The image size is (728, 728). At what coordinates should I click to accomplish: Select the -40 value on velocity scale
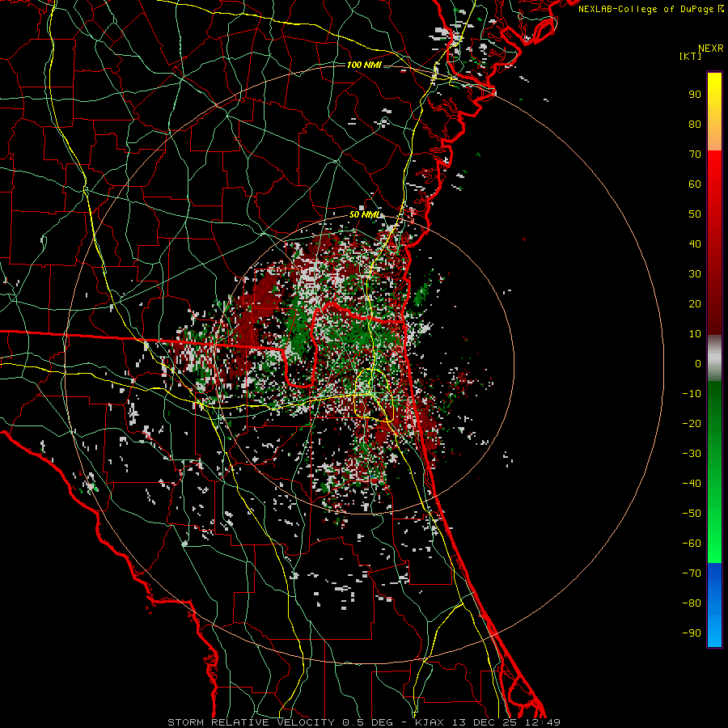click(x=692, y=484)
